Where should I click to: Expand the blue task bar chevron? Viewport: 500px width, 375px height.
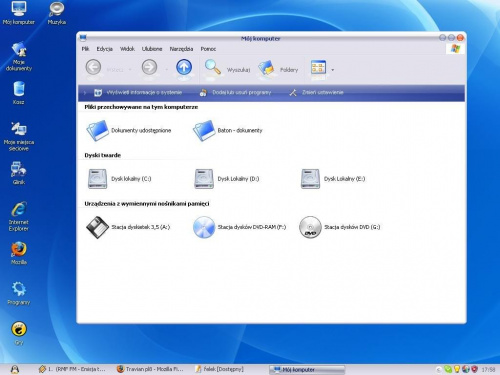pyautogui.click(x=85, y=93)
